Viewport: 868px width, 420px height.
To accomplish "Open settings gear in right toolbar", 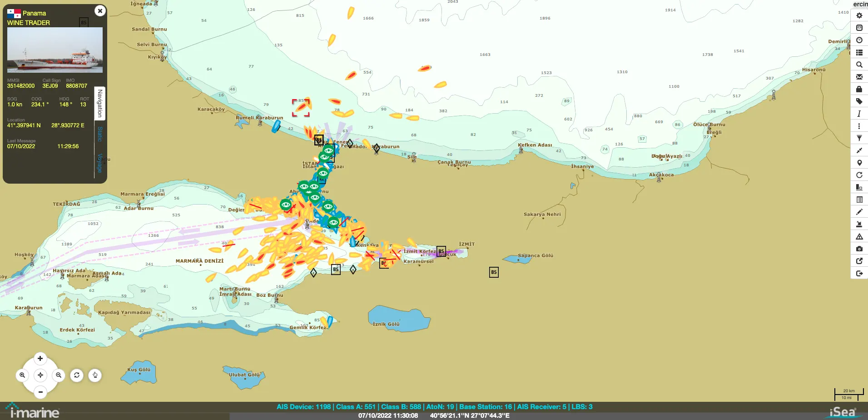I will pyautogui.click(x=859, y=15).
